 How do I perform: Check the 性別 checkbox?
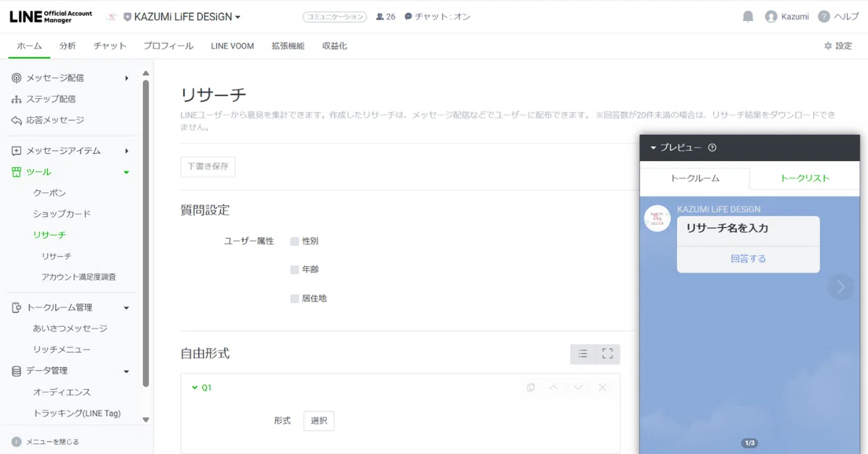[x=294, y=241]
